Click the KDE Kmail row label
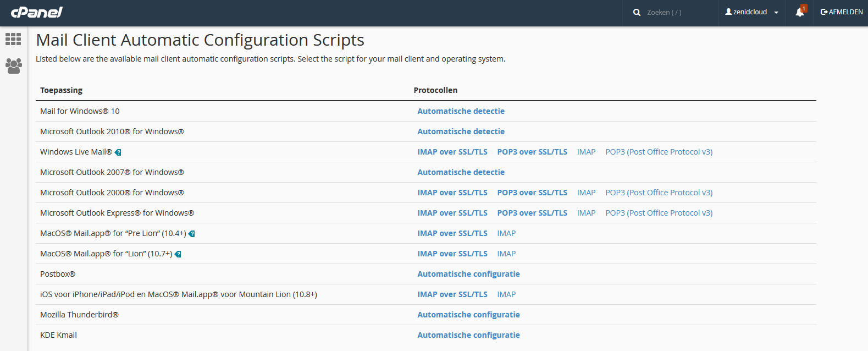Viewport: 868px width, 351px height. coord(58,335)
